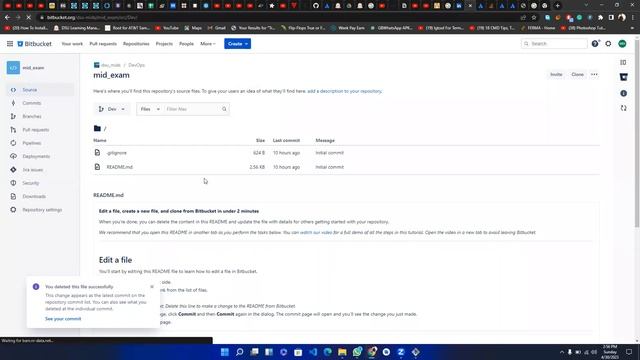Follow the See your commit link
The height and width of the screenshot is (360, 640).
click(x=63, y=319)
